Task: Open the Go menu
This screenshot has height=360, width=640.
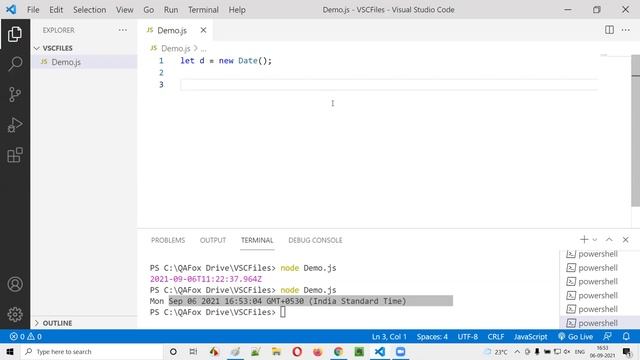Action: pyautogui.click(x=149, y=9)
